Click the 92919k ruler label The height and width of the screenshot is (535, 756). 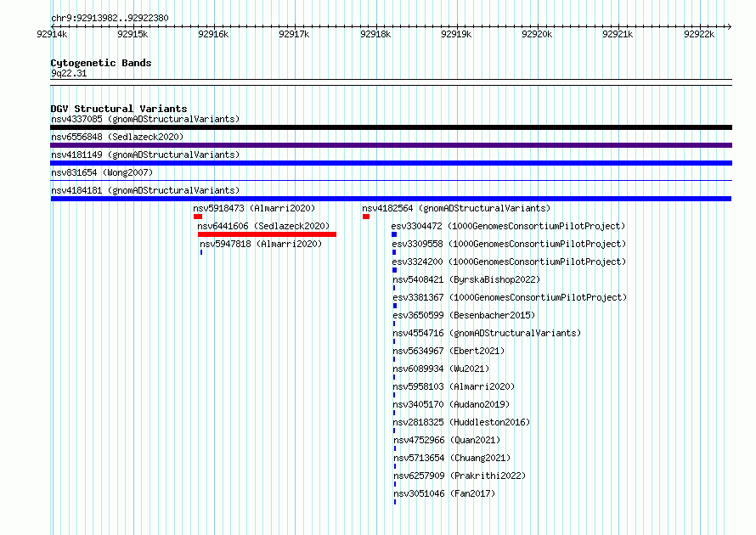click(x=456, y=34)
